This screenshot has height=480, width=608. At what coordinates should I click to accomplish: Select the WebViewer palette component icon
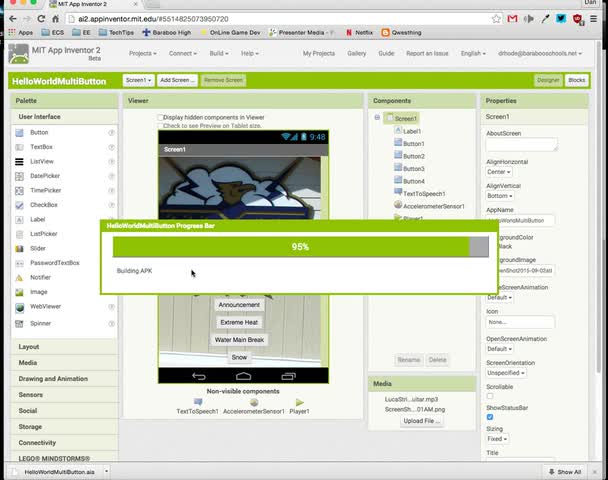(x=19, y=307)
